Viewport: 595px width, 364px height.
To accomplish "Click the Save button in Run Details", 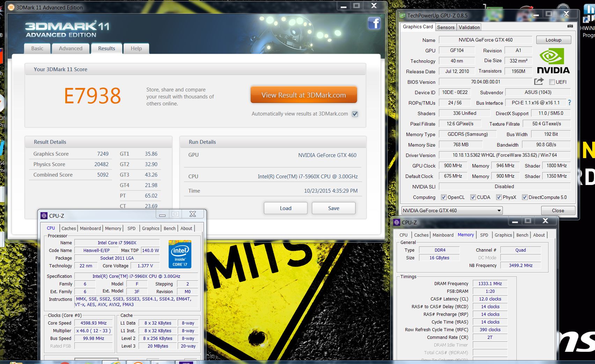I will 333,208.
